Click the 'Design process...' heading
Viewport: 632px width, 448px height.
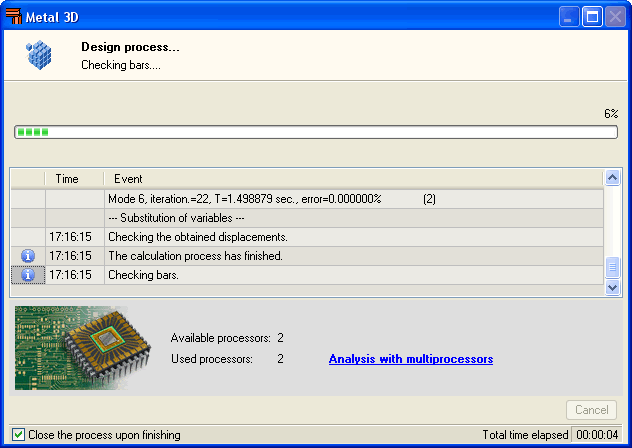pos(130,47)
